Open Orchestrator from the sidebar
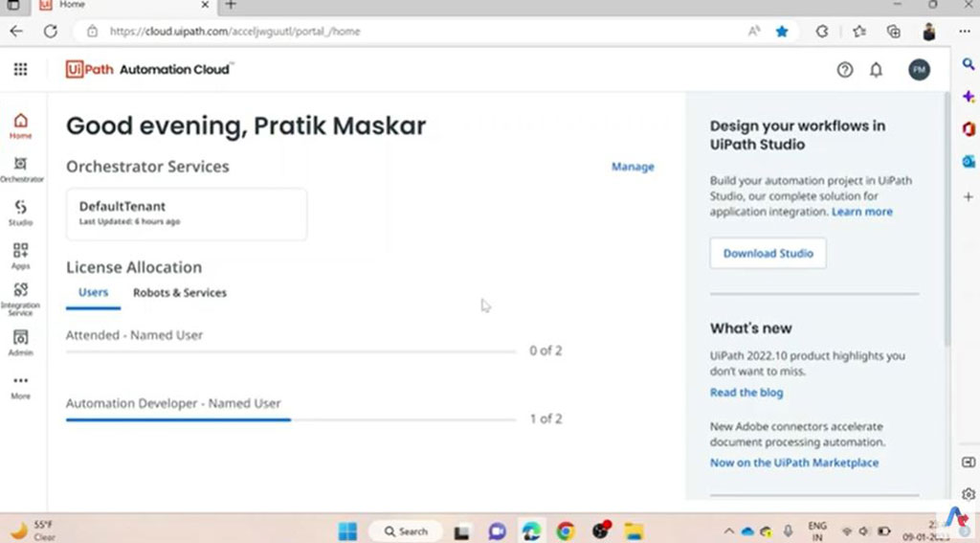The image size is (980, 543). 21,170
